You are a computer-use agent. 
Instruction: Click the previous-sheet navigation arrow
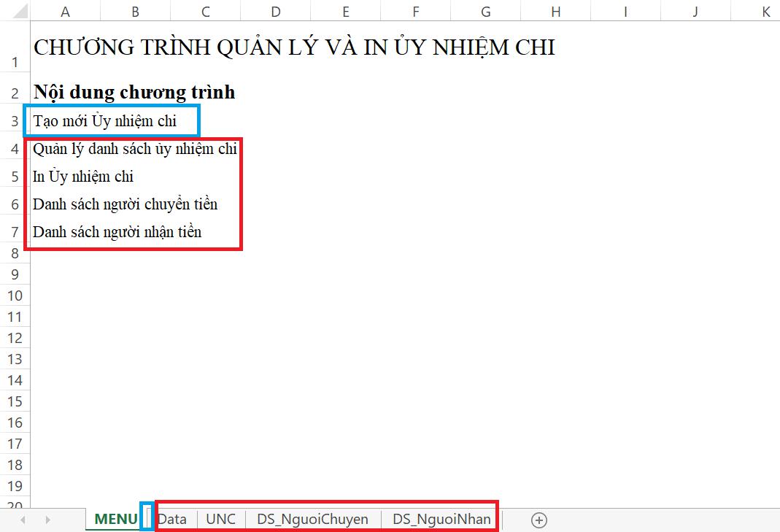[x=22, y=519]
